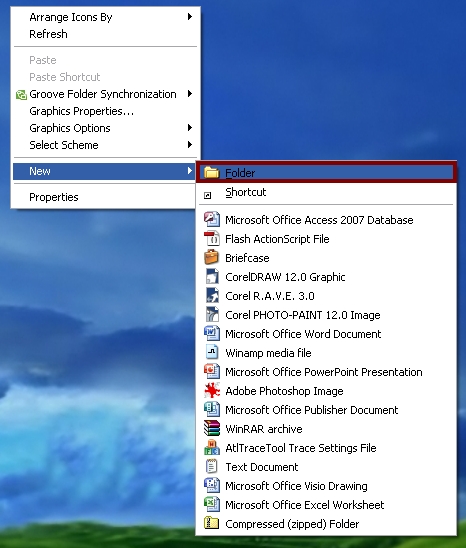
Task: Expand the New submenu arrow
Action: (x=190, y=171)
